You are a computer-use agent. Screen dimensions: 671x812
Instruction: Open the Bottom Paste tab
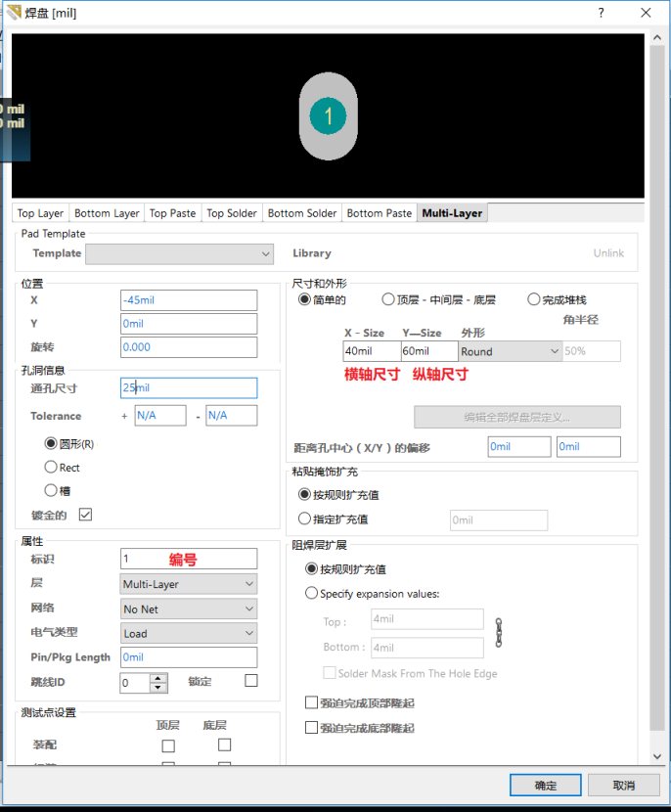(379, 213)
